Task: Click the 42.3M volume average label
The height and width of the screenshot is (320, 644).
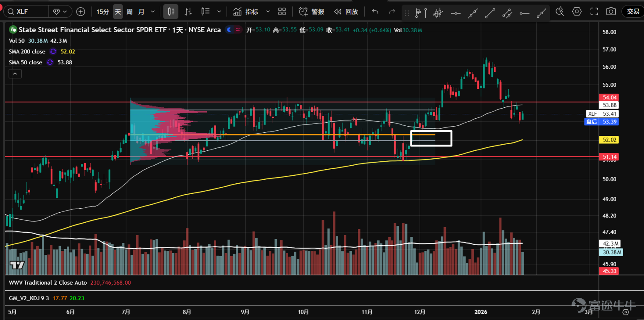Action: 610,244
